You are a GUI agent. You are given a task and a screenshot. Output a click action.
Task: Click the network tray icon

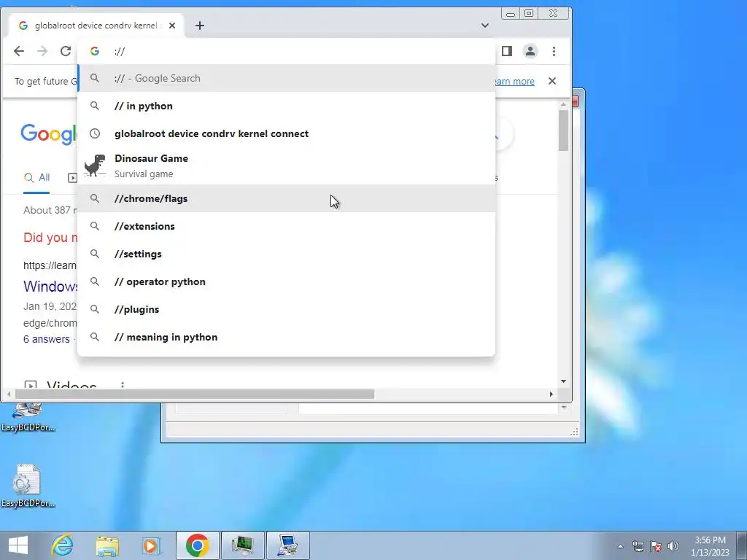coord(638,546)
